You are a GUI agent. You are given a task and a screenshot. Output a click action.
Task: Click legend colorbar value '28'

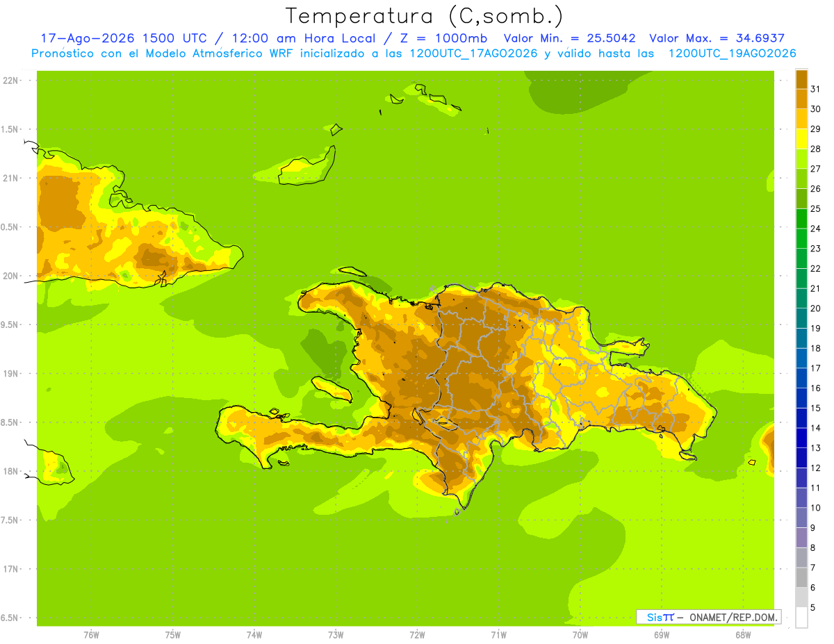tap(816, 149)
